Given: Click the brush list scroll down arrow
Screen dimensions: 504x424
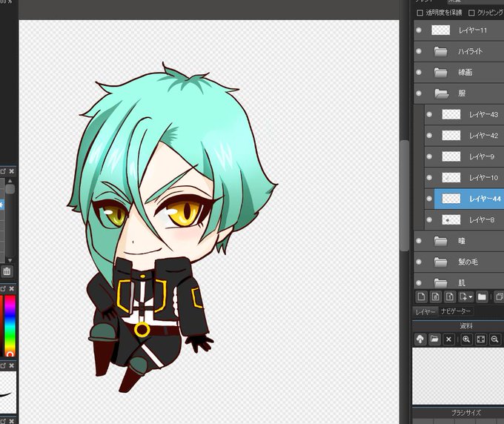Looking at the screenshot, I should pyautogui.click(x=10, y=260).
